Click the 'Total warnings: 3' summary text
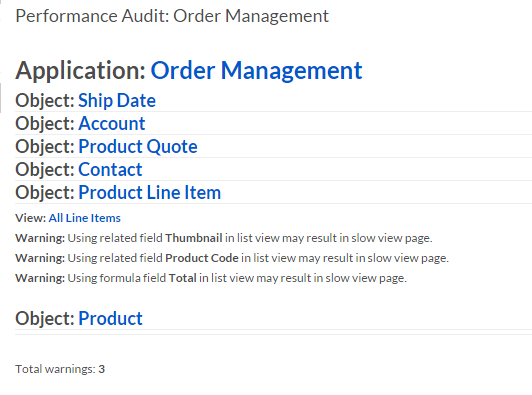Viewport: 532px width, 395px height. pyautogui.click(x=60, y=369)
